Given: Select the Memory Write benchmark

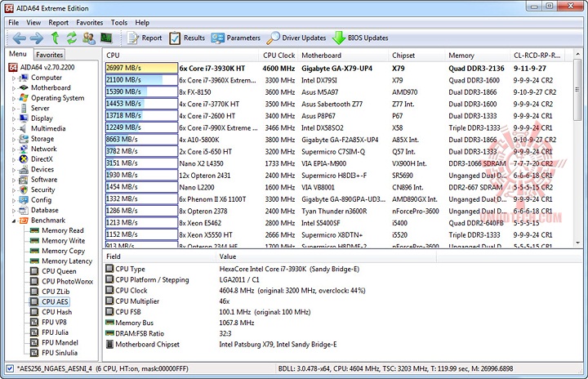Looking at the screenshot, I should click(64, 240).
